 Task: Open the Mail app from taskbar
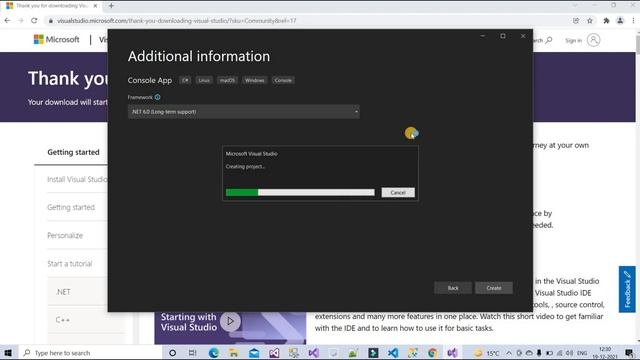(x=254, y=353)
